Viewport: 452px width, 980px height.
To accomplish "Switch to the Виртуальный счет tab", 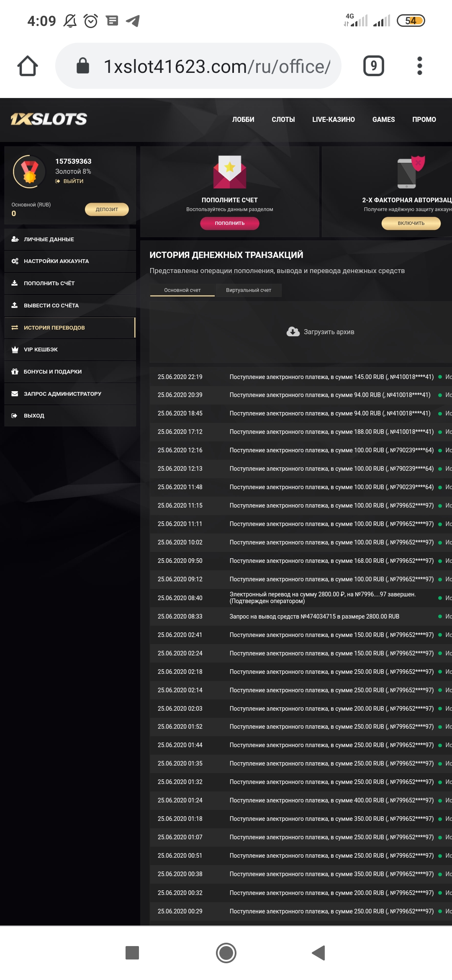I will pyautogui.click(x=249, y=290).
